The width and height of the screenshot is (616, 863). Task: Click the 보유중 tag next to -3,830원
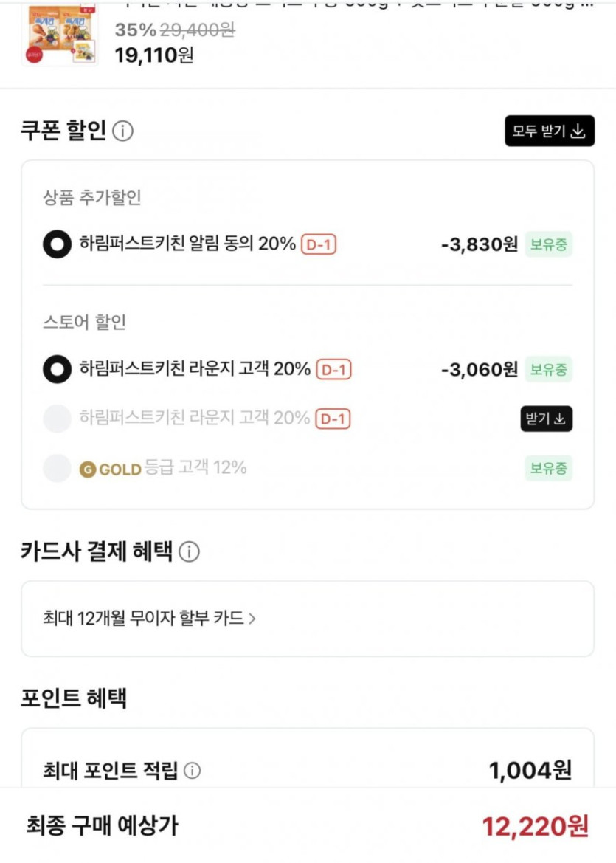549,244
